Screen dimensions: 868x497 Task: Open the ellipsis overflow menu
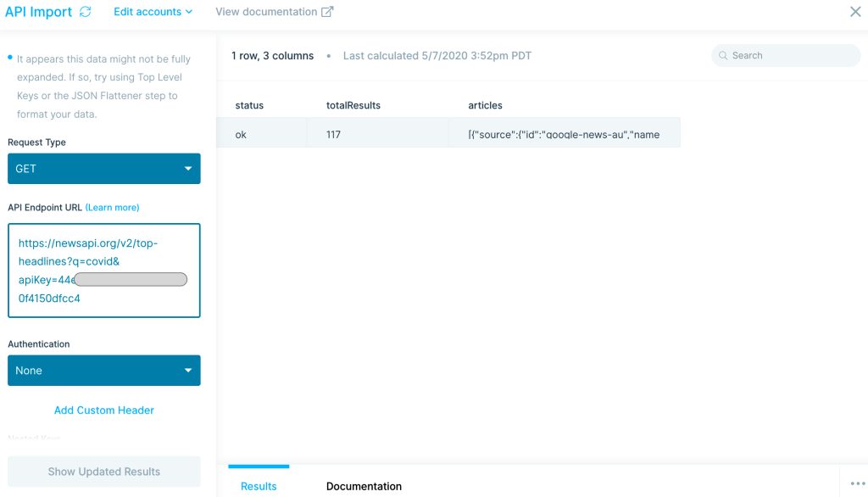(857, 482)
